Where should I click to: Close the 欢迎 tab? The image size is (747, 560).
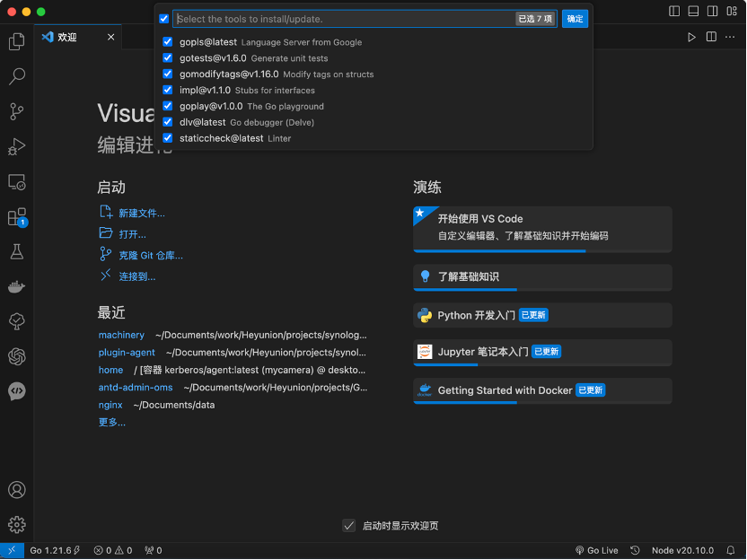110,37
